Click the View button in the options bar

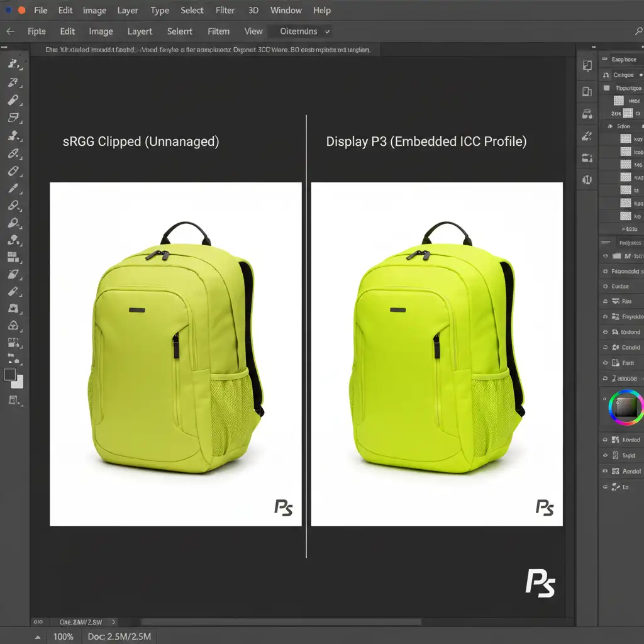(253, 31)
